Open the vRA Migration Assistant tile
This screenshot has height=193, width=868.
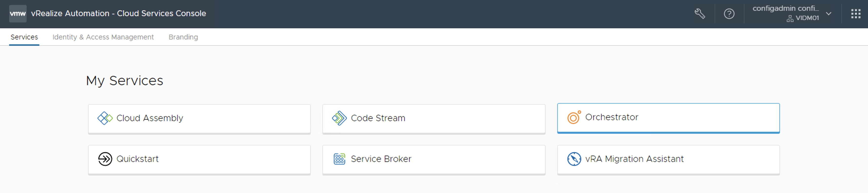click(668, 159)
